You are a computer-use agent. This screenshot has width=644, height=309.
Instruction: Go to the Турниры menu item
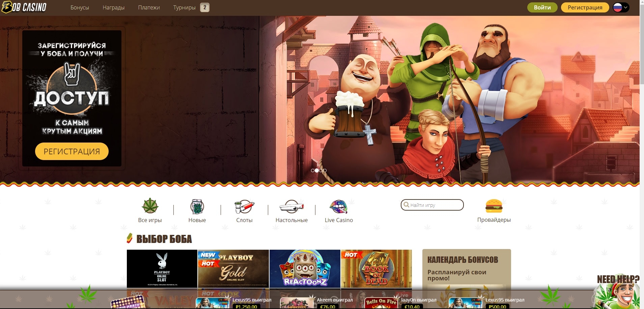point(184,7)
